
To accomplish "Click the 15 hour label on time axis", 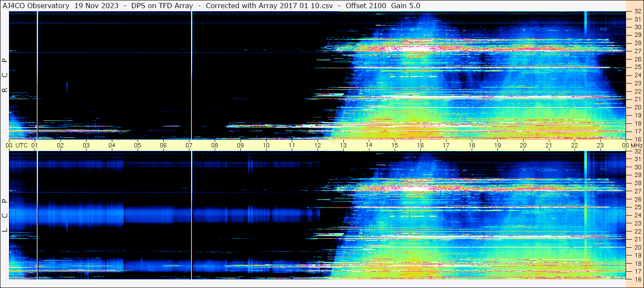I will click(x=395, y=145).
